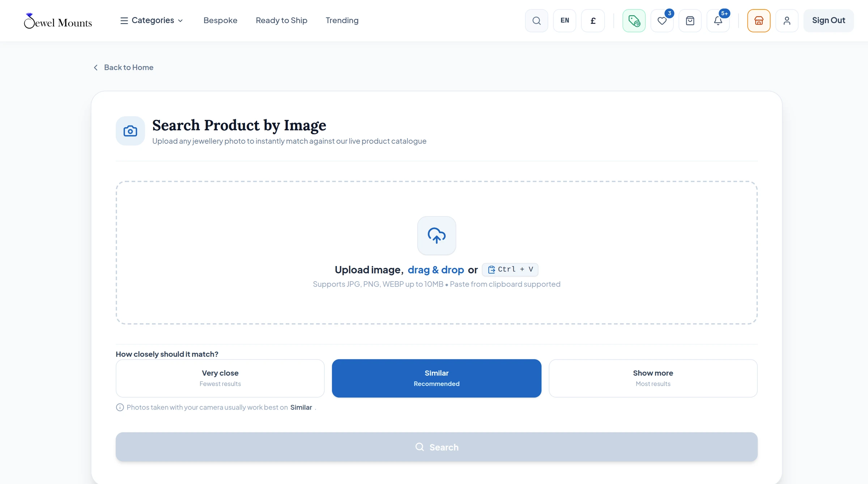Open the search magnifier icon in header

tap(536, 21)
